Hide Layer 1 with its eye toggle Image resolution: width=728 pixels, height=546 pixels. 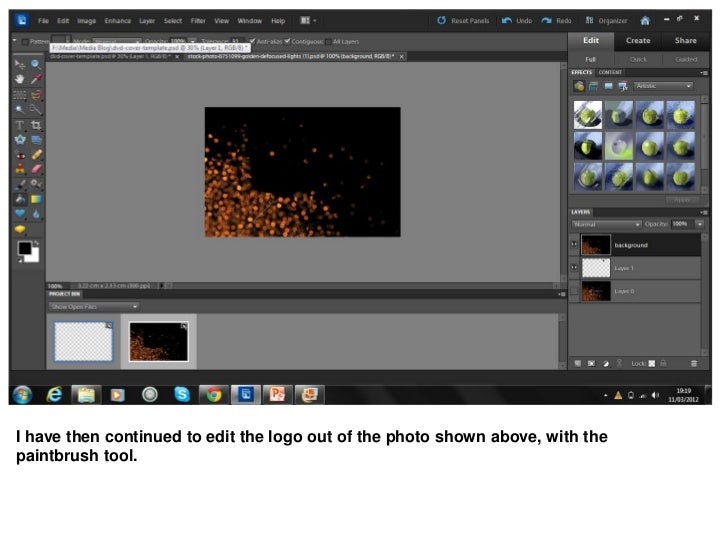[x=574, y=268]
